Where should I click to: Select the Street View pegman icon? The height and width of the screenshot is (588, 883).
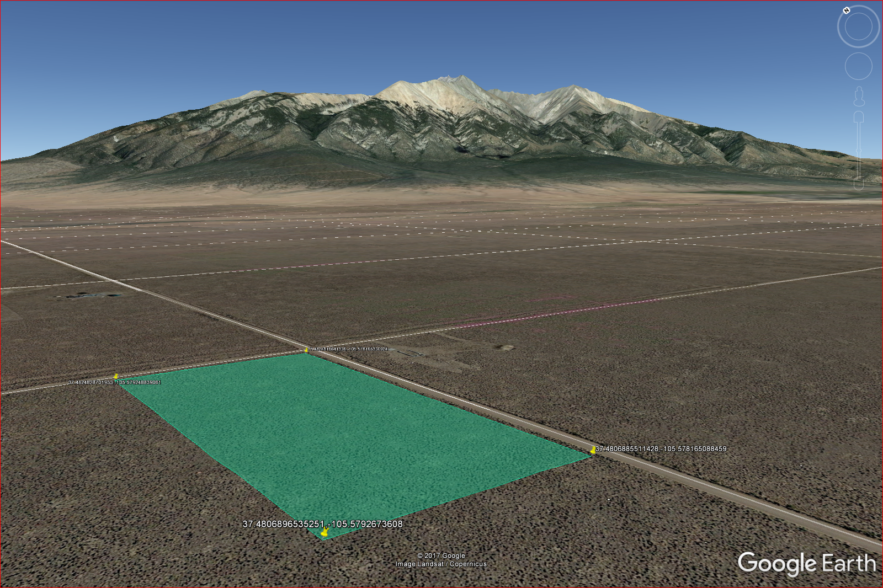(859, 97)
